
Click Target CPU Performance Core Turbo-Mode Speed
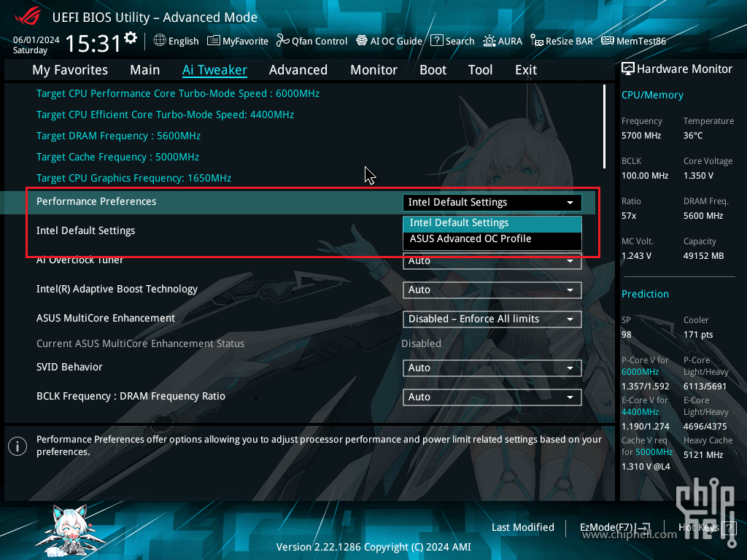(x=178, y=93)
